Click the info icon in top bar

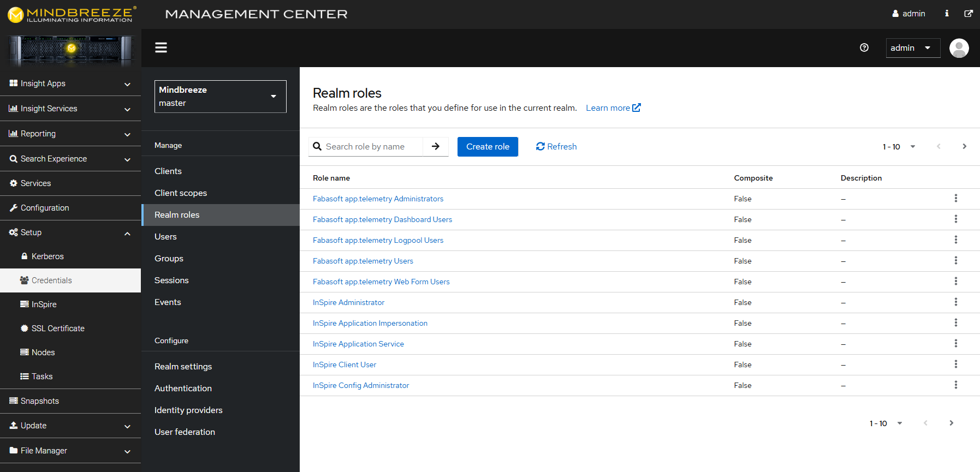click(947, 14)
